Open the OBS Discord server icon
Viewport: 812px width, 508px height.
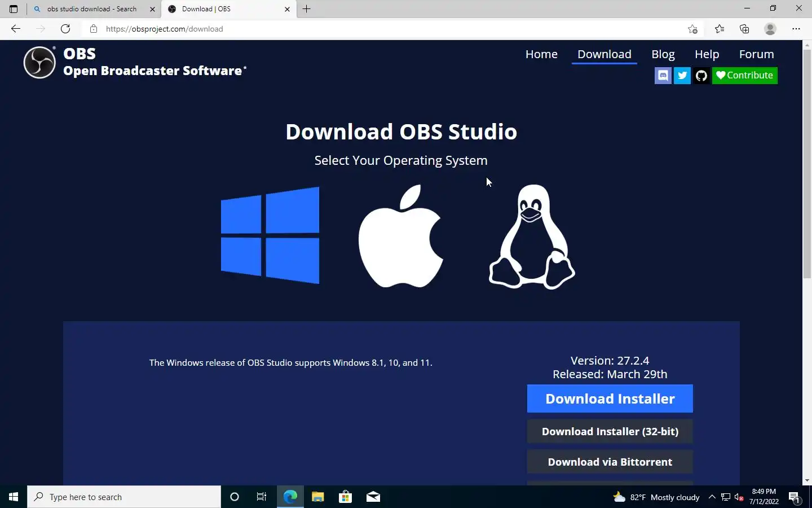(663, 76)
